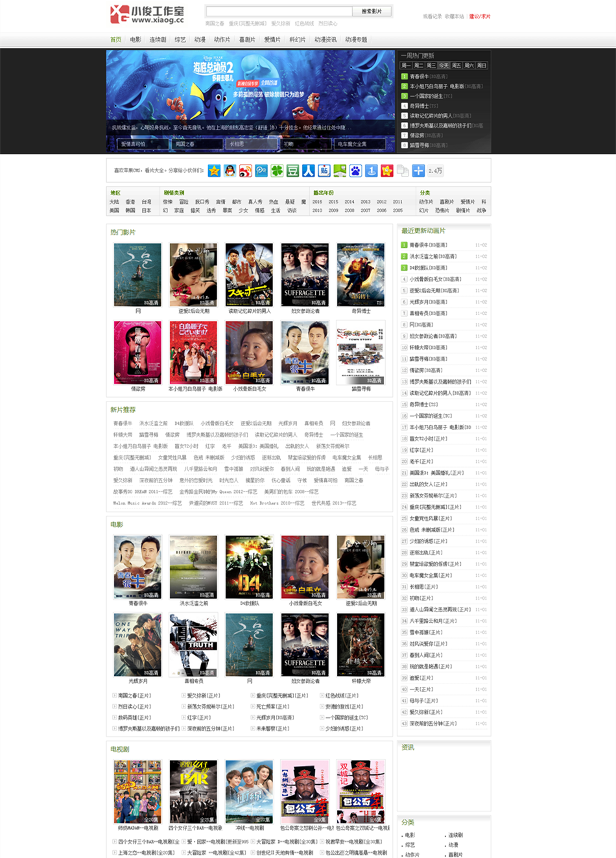The width and height of the screenshot is (616, 858).
Task: Share to Tencent Weibo icon
Action: pyautogui.click(x=261, y=171)
